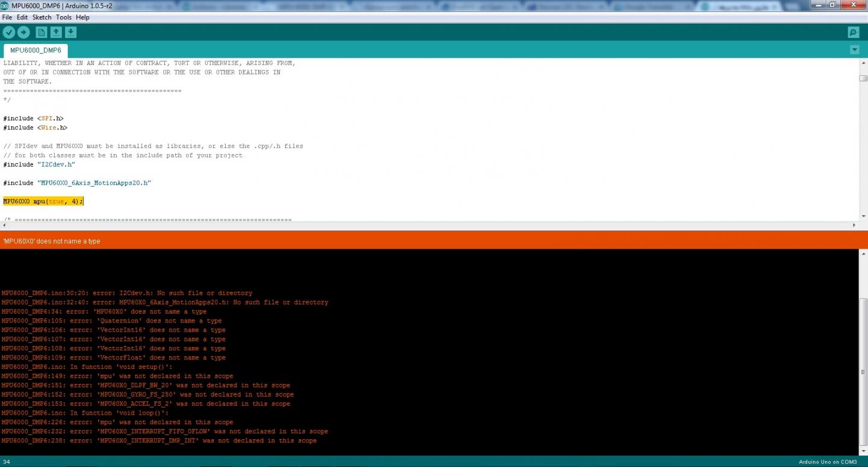
Task: Open the Serial Monitor magnifier icon
Action: click(853, 32)
